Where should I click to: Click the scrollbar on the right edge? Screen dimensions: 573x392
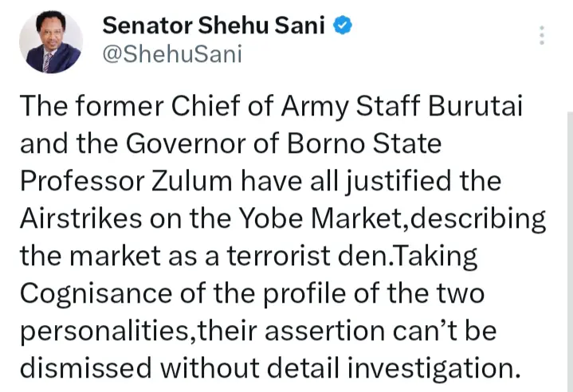point(568,239)
